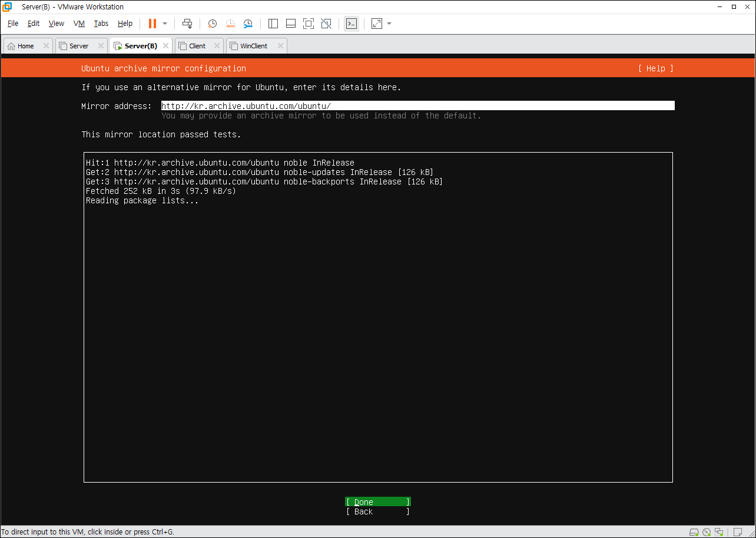Image resolution: width=756 pixels, height=538 pixels.
Task: Open the File menu
Action: 13,24
